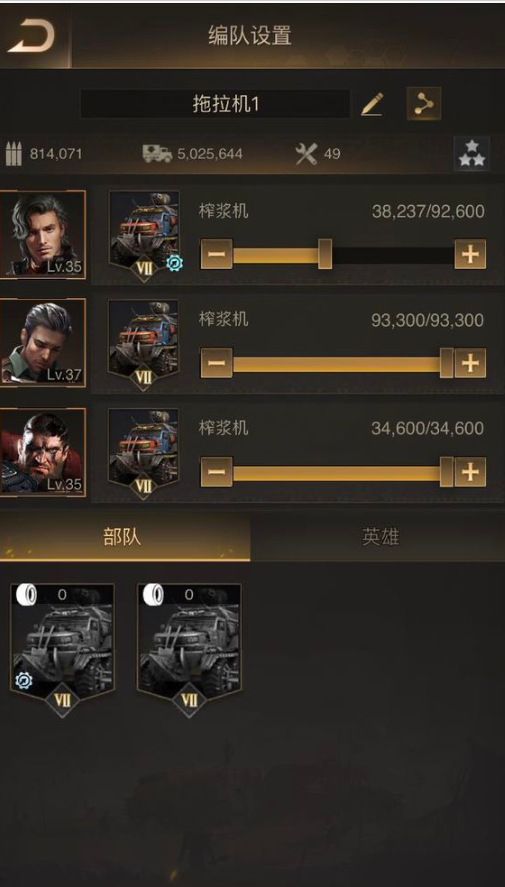Select the Lv.35 long-haired hero portrait
Screen dimensions: 505x887
(x=43, y=234)
